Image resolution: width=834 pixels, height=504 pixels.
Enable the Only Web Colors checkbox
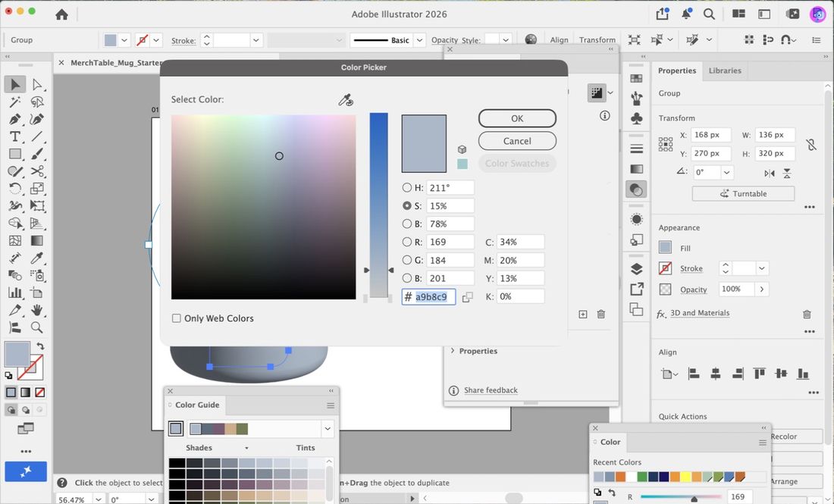177,318
